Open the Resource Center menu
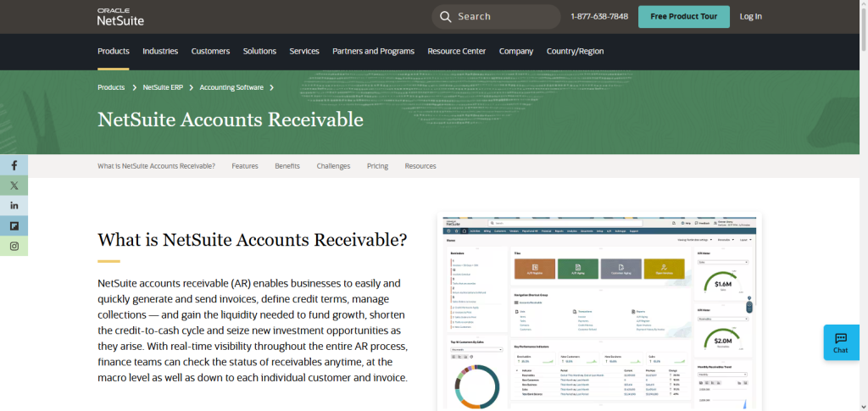Image resolution: width=868 pixels, height=411 pixels. pyautogui.click(x=457, y=51)
